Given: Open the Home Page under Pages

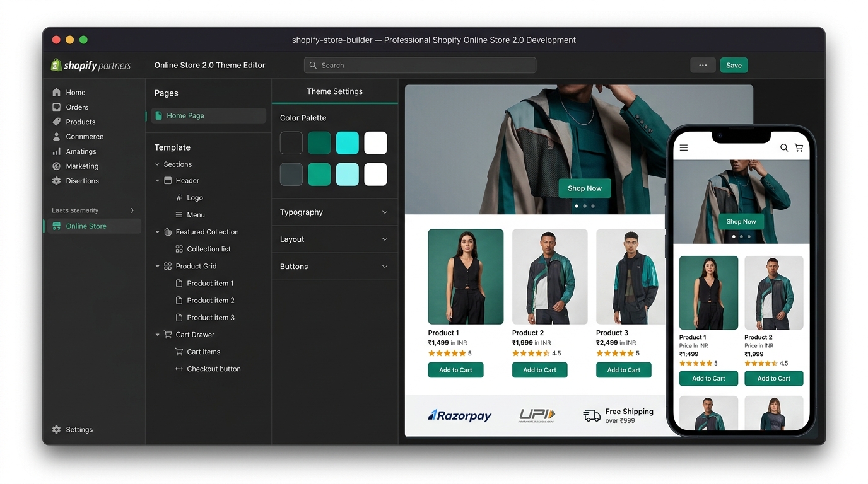Looking at the screenshot, I should tap(209, 116).
